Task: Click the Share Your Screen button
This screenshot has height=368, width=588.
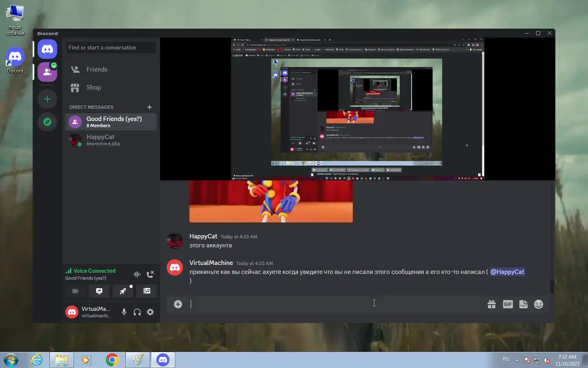Action: click(x=99, y=291)
